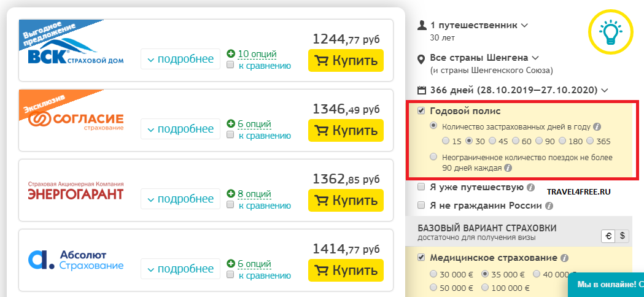Open the Мы в онлайн chat widget

607,285
